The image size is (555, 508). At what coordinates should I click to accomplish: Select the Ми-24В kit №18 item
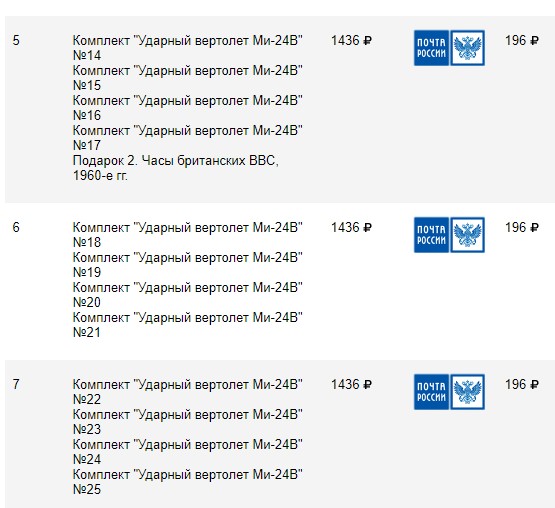pos(188,235)
